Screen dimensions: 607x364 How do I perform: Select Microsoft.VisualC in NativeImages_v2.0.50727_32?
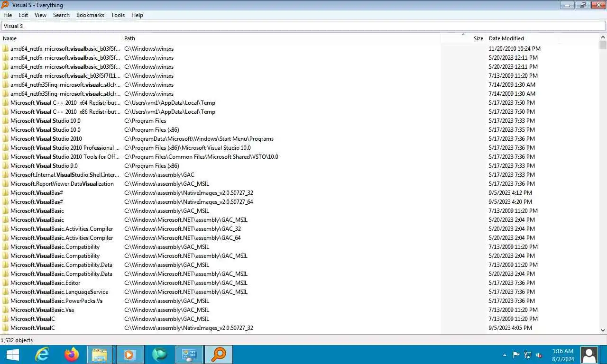[300, 328]
